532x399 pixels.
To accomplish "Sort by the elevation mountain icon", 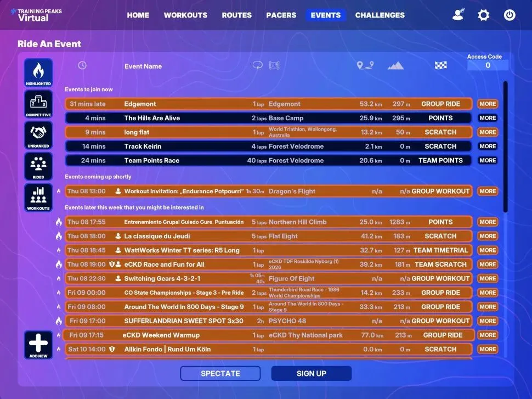I will click(x=395, y=66).
